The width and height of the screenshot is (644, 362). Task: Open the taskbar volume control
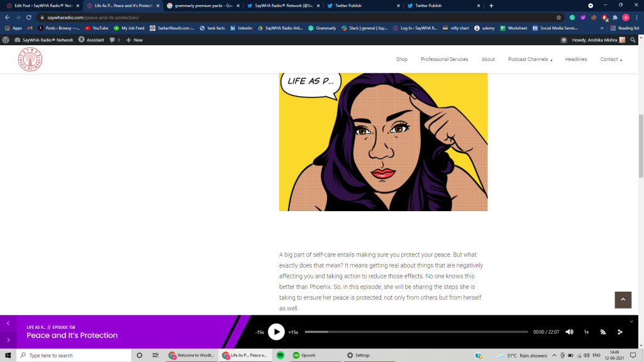[587, 356]
